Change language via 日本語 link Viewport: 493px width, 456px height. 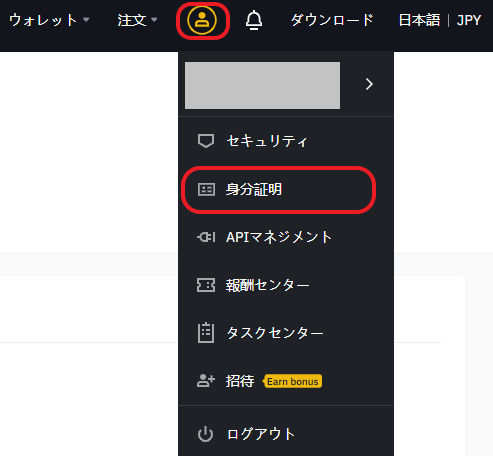pyautogui.click(x=419, y=20)
